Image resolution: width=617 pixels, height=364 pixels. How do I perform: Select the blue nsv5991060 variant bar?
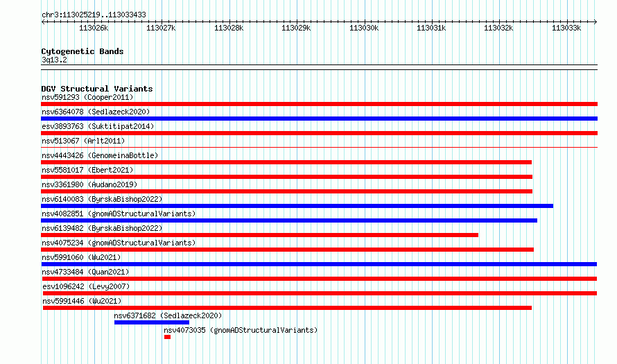click(x=319, y=264)
